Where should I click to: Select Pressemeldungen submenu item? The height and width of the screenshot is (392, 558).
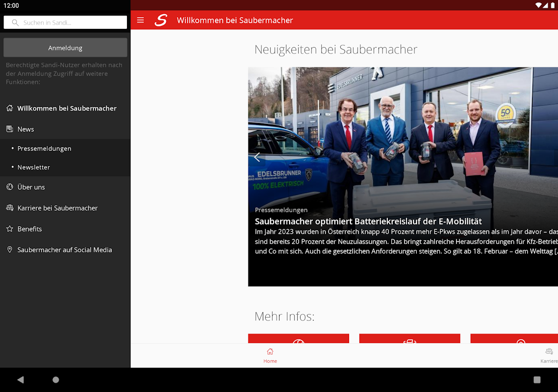(65, 148)
